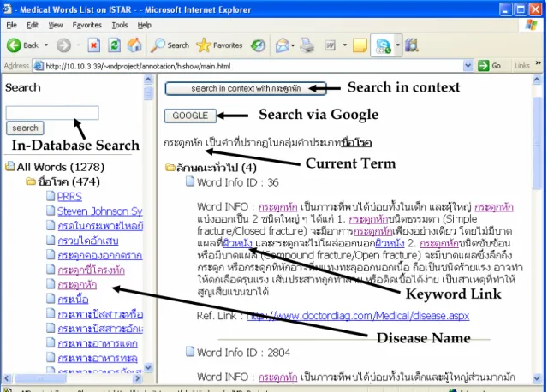The image size is (548, 392).
Task: Click the Mail envelope icon
Action: pyautogui.click(x=282, y=45)
